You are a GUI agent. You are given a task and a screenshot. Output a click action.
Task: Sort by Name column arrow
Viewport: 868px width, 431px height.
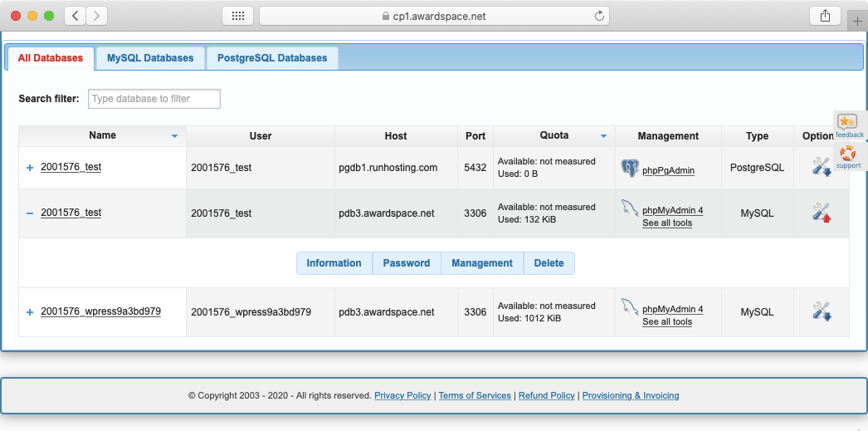(x=174, y=135)
